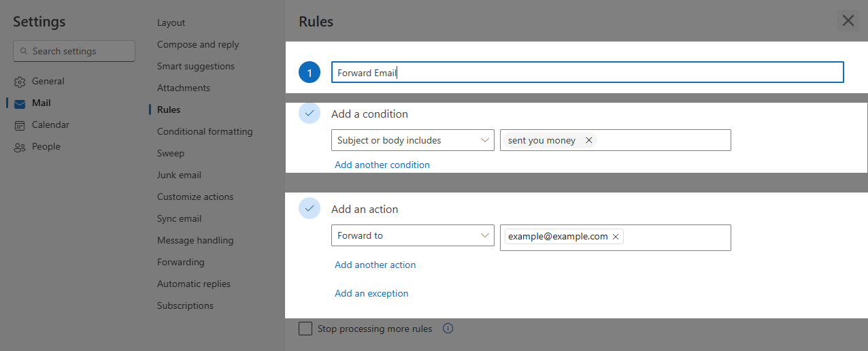Screen dimensions: 868x351
Task: Select the Mail envelope icon
Action: pos(20,103)
